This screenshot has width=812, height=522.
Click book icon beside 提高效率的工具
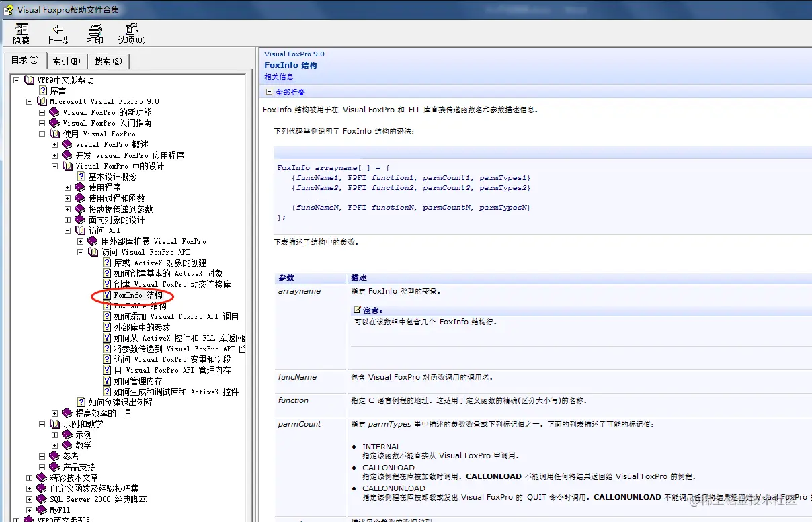point(68,413)
